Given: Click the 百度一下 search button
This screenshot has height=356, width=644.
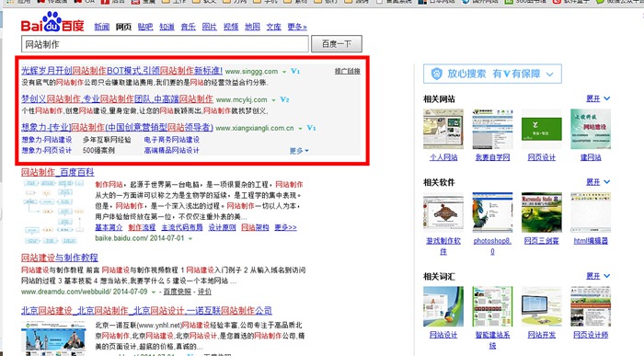Looking at the screenshot, I should point(337,44).
